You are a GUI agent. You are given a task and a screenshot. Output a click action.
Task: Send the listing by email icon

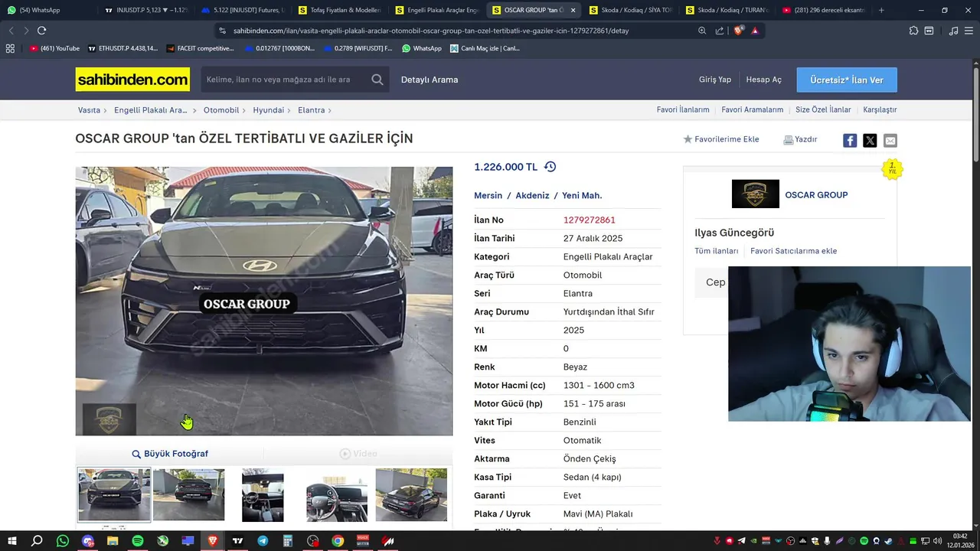890,140
